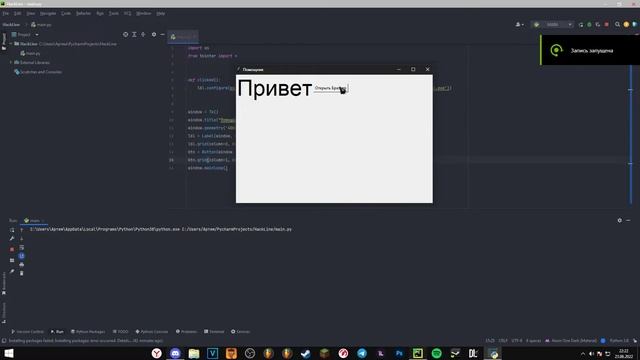Click Rerun icon in Run panel sidebar
Screen dimensions: 640x360
tap(12, 230)
